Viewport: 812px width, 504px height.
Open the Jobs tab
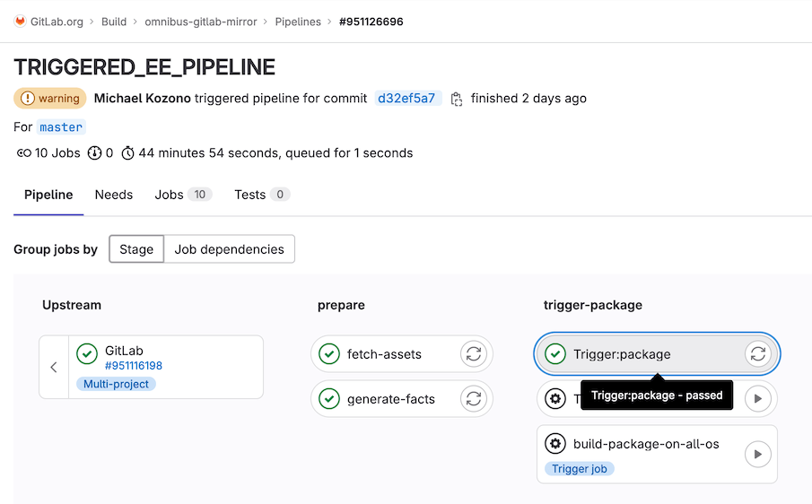pyautogui.click(x=169, y=195)
